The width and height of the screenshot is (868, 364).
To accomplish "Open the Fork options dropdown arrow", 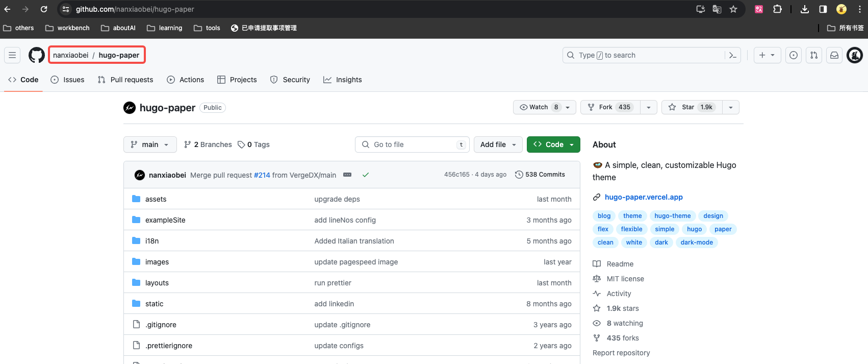I will 648,107.
